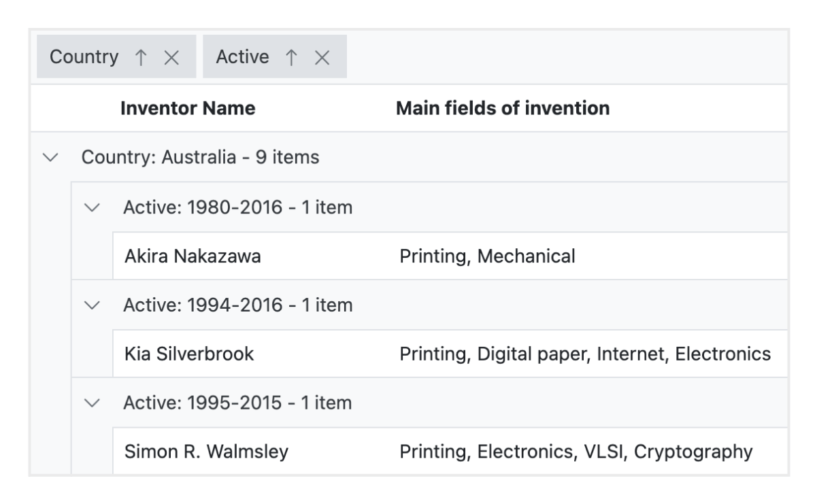This screenshot has height=504, width=817.
Task: Collapse the Country: Australia group
Action: pyautogui.click(x=50, y=158)
